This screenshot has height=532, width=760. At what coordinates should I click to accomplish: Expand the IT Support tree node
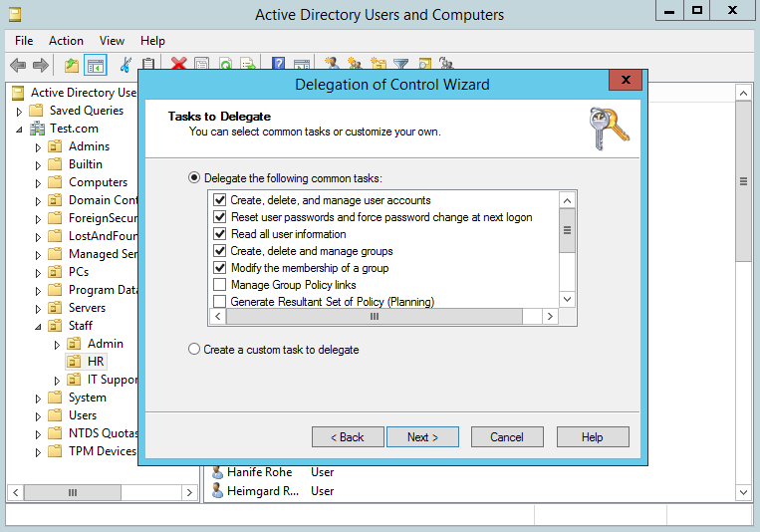click(57, 381)
